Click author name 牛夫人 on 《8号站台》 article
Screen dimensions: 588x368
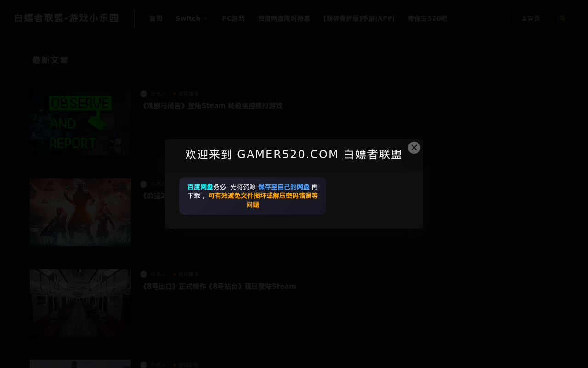tap(158, 274)
